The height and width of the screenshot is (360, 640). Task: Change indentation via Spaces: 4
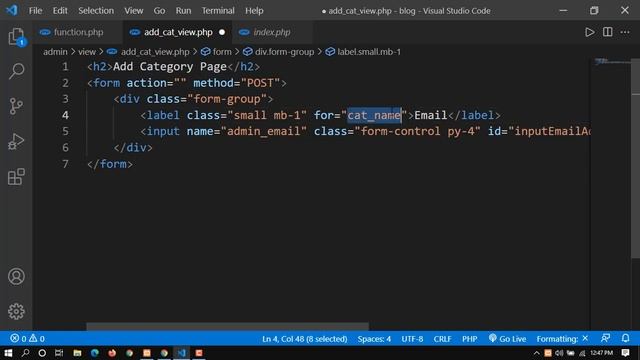pyautogui.click(x=374, y=339)
